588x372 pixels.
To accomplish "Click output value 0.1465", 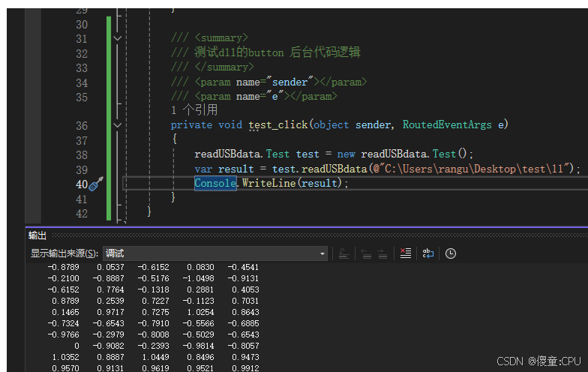I will click(x=65, y=312).
